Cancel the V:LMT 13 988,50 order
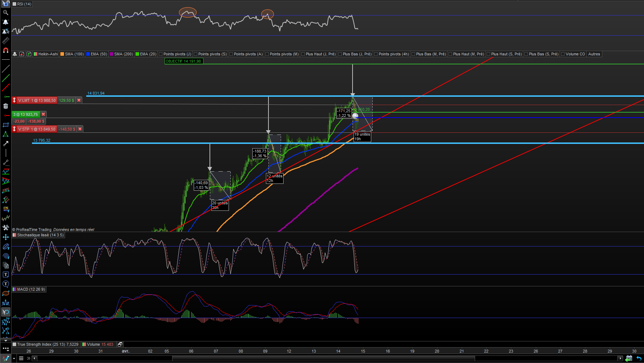This screenshot has width=644, height=363. point(79,100)
